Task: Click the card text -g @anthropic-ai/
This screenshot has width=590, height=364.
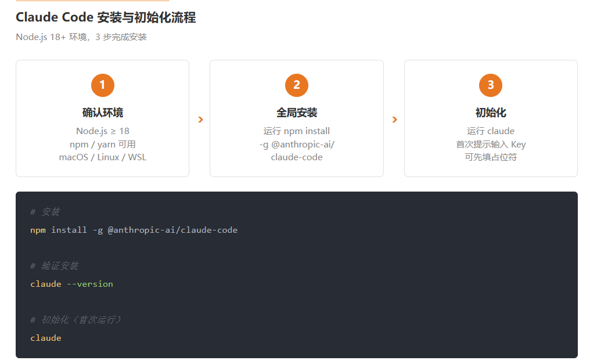Action: [x=297, y=145]
